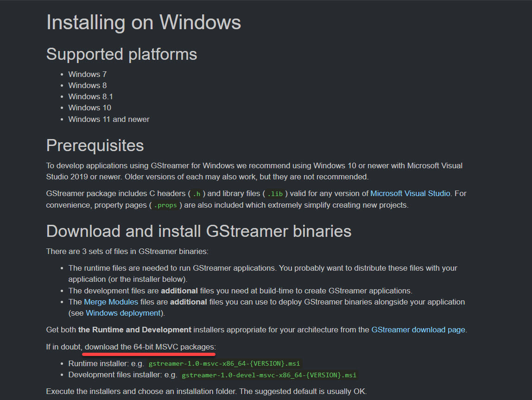Click the 'Supported platforms' heading
532x400 pixels.
(121, 54)
